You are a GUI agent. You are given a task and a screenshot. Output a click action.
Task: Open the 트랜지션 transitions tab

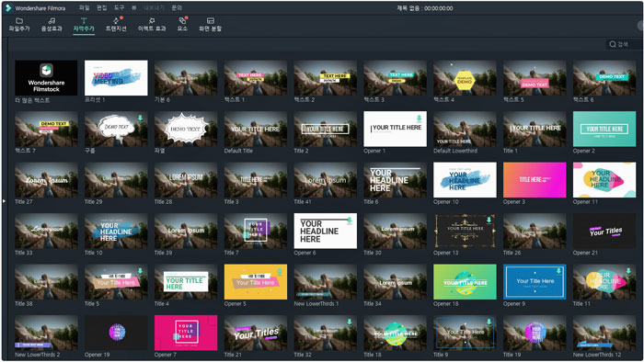point(116,25)
